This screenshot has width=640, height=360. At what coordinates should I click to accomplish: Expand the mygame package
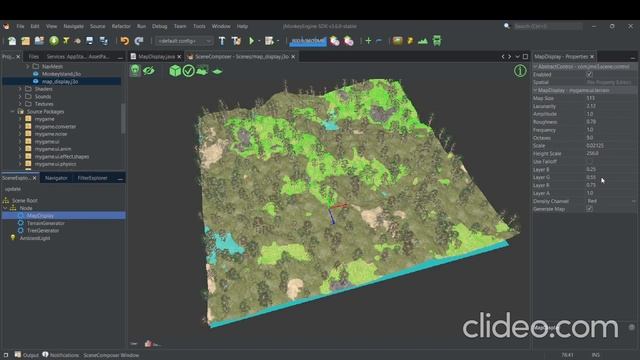pos(20,119)
